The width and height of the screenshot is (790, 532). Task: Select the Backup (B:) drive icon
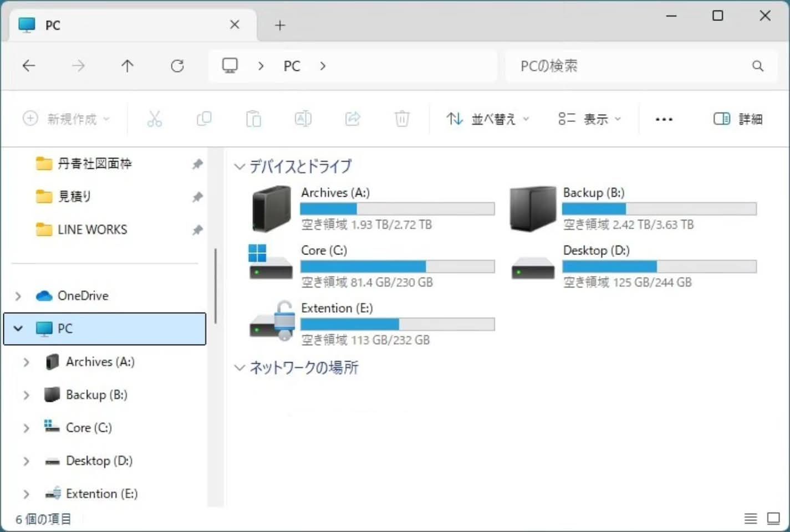(533, 209)
